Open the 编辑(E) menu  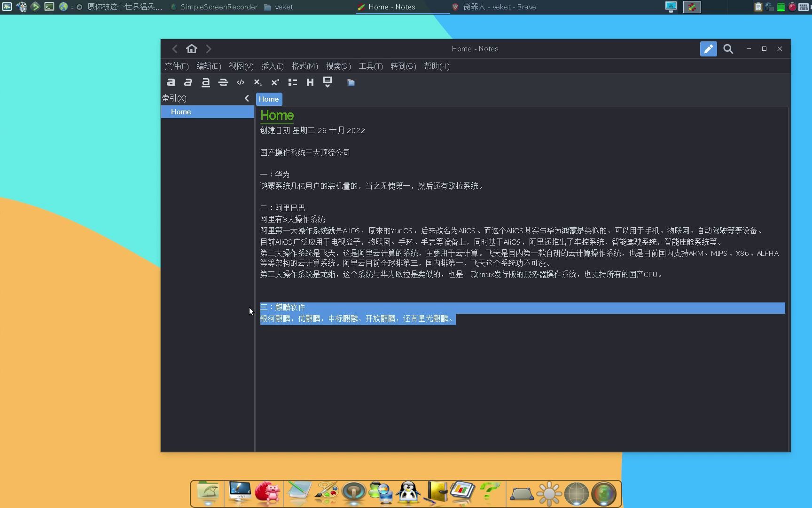[x=209, y=66]
